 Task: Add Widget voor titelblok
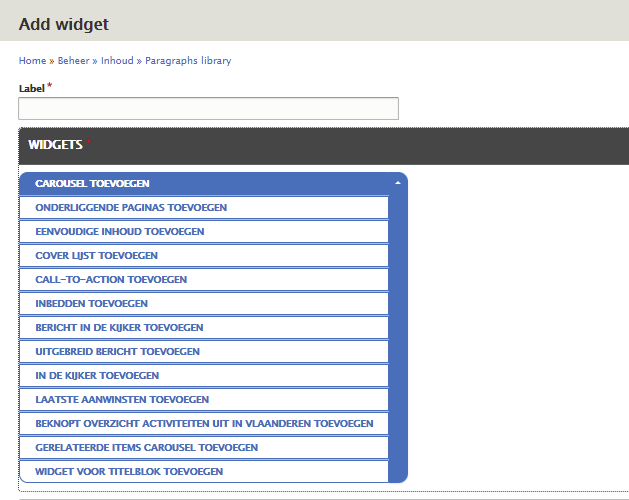129,472
